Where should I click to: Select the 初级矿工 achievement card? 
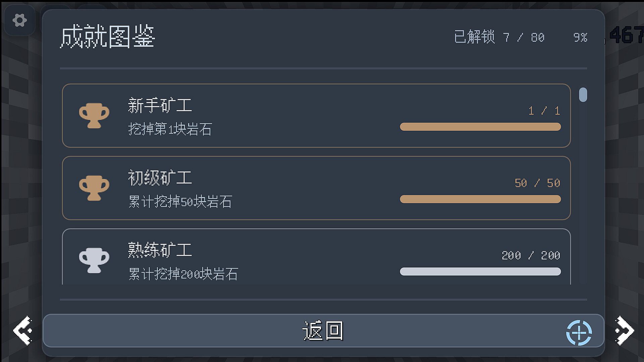[x=316, y=188]
